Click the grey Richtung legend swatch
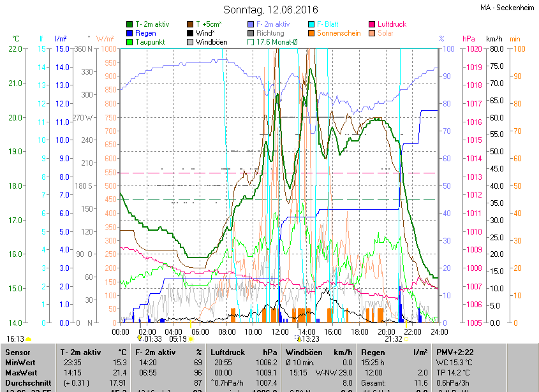The image size is (539, 392). pos(251,33)
